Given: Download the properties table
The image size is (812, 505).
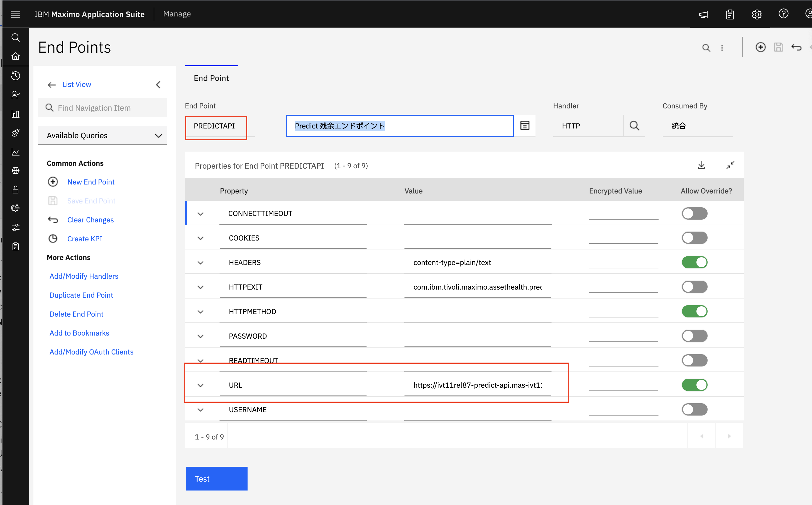Looking at the screenshot, I should coord(701,165).
